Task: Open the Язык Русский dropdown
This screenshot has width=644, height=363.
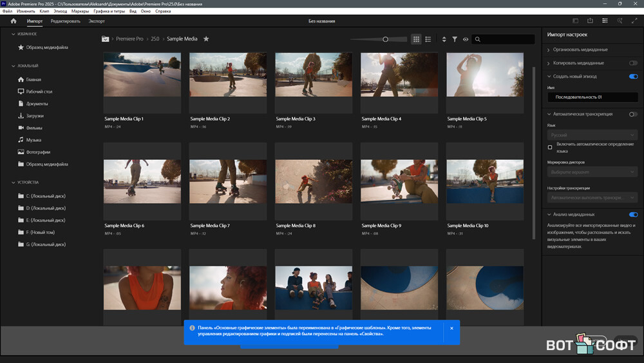Action: coord(592,135)
